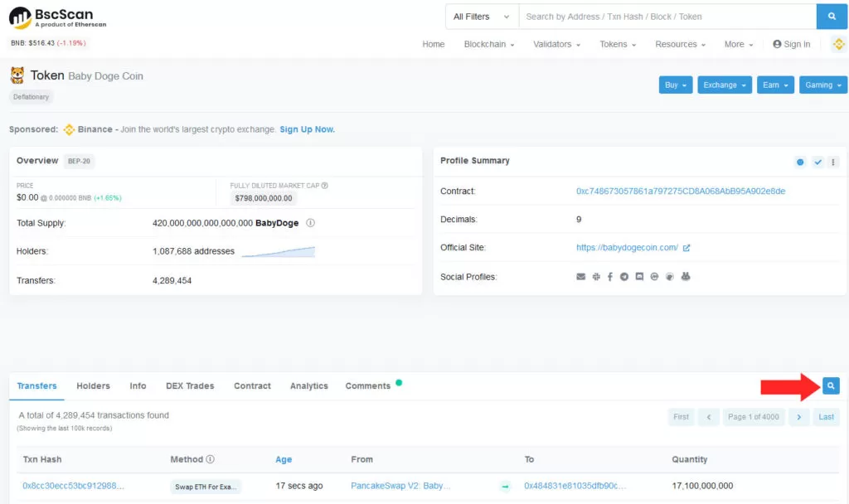Go to the First page button
Screen dimensions: 849x504
click(682, 417)
